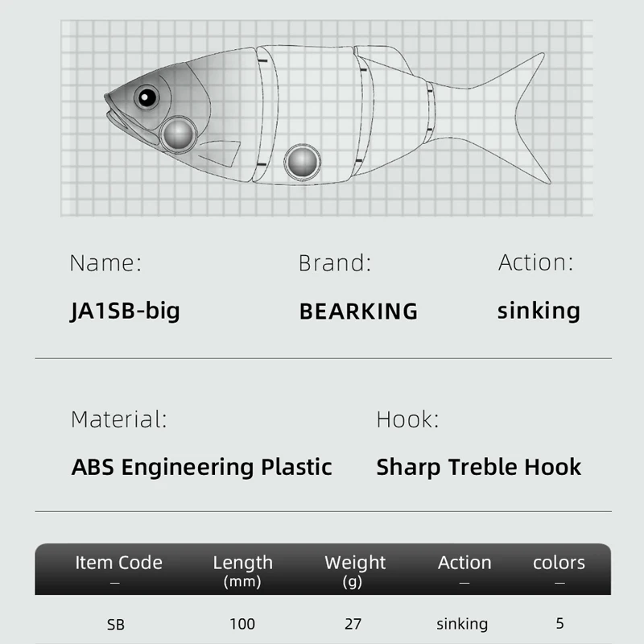Click the Item Code column header

pyautogui.click(x=118, y=563)
